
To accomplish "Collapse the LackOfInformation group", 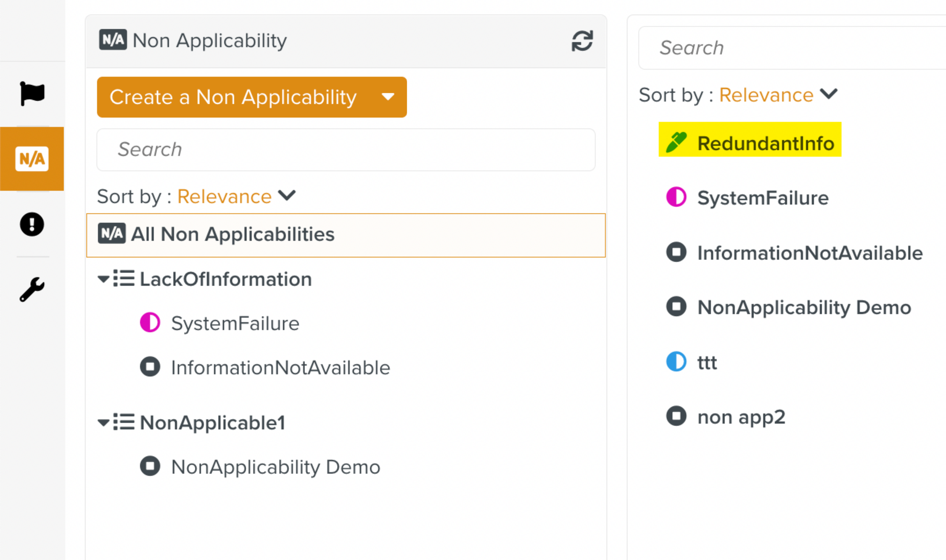I will coord(103,279).
